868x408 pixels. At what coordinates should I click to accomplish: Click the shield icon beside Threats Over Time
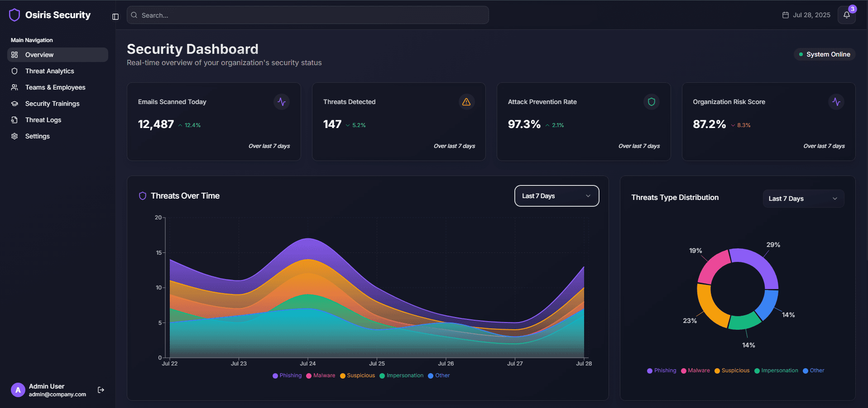point(143,196)
